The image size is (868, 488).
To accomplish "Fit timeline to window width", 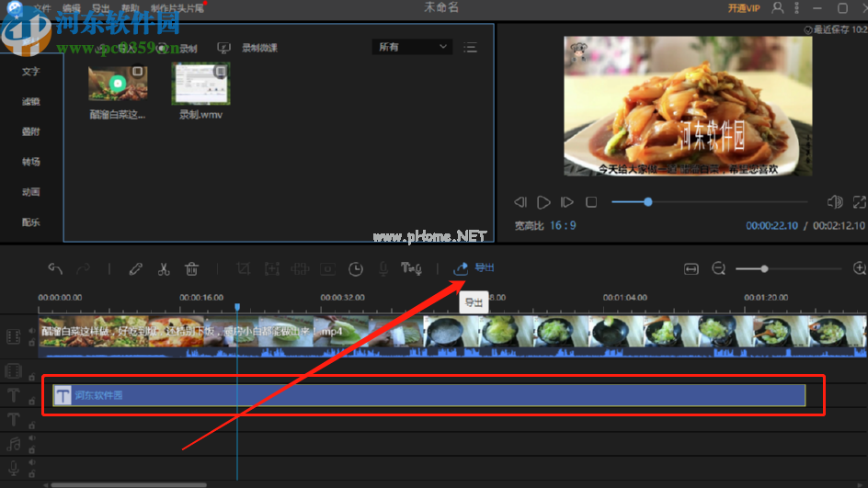I will point(691,269).
